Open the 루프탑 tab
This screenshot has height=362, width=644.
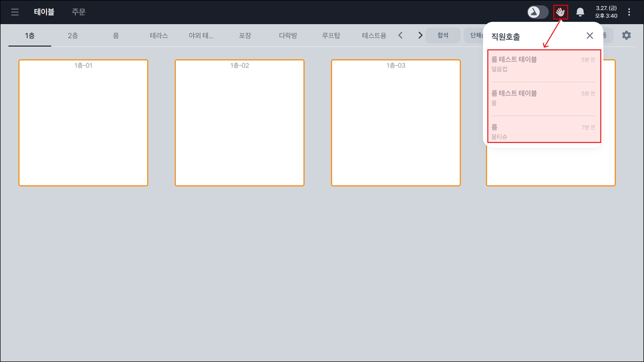click(331, 36)
